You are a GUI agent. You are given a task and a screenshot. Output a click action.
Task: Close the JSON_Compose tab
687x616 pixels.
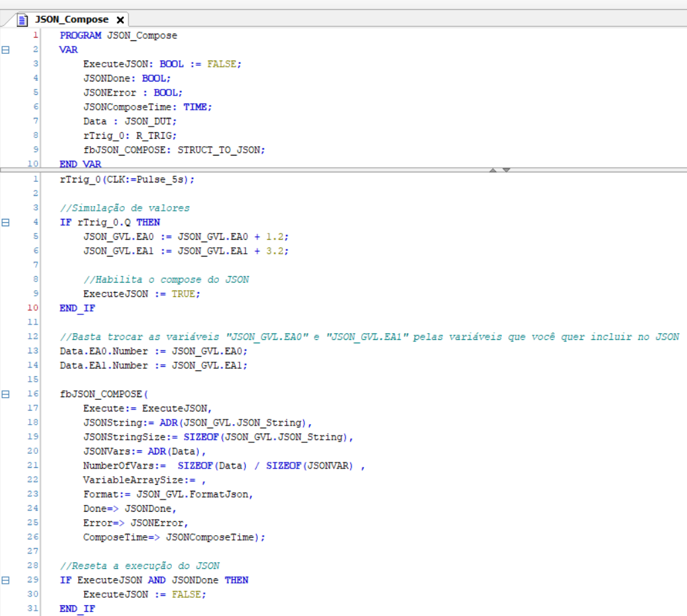point(120,20)
